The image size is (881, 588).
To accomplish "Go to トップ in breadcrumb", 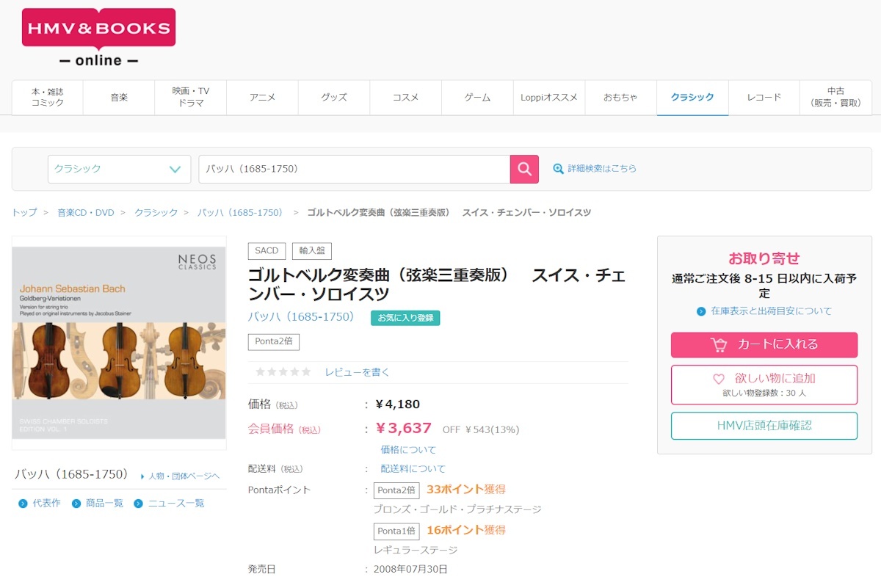I will 24,213.
